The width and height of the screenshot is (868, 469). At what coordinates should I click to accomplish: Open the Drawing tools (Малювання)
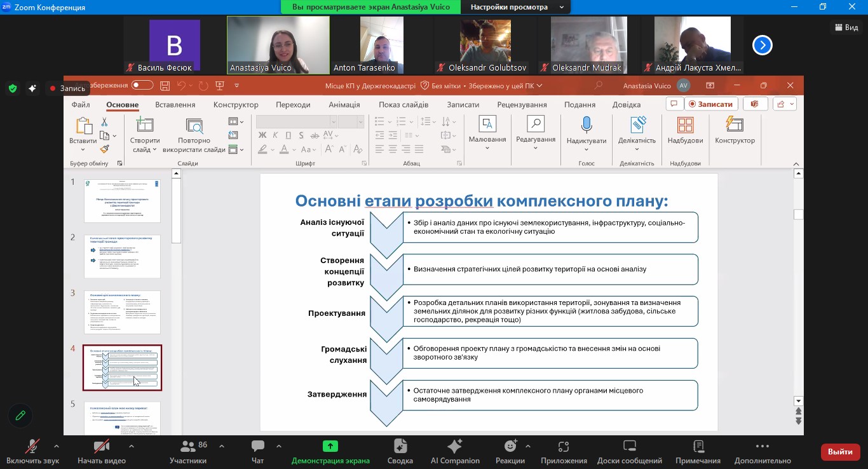(487, 125)
